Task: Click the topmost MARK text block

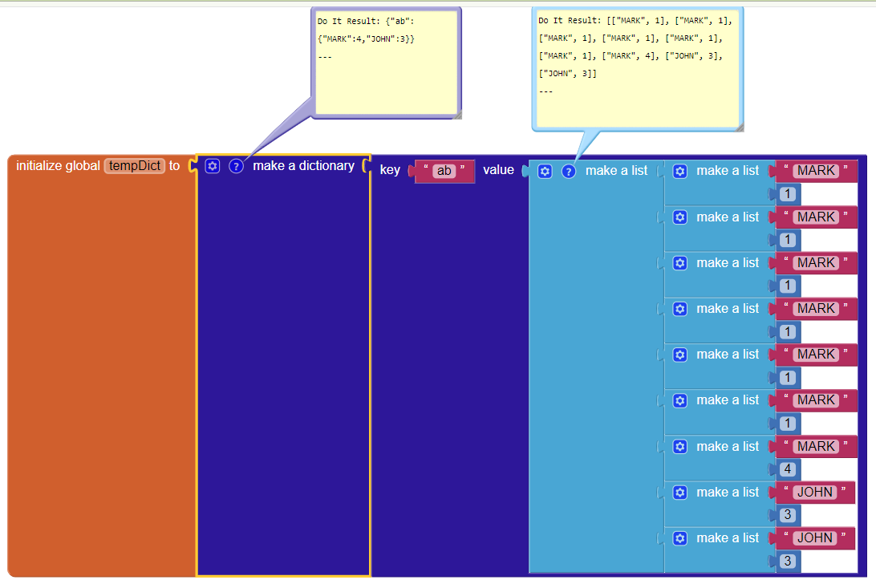Action: [x=816, y=171]
